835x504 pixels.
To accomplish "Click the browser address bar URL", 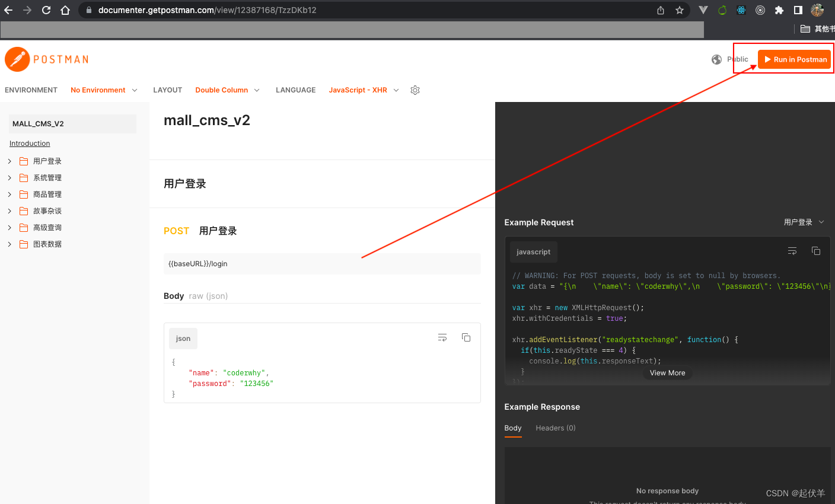I will [208, 10].
